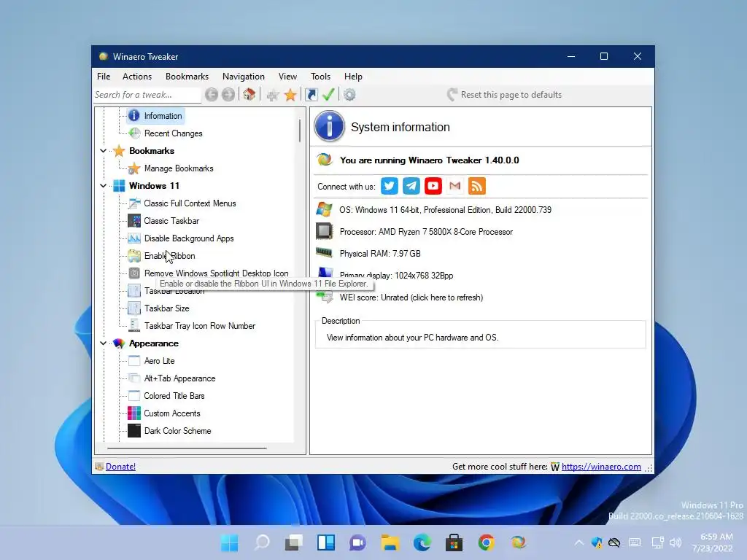Click the large blue System information icon

click(329, 126)
